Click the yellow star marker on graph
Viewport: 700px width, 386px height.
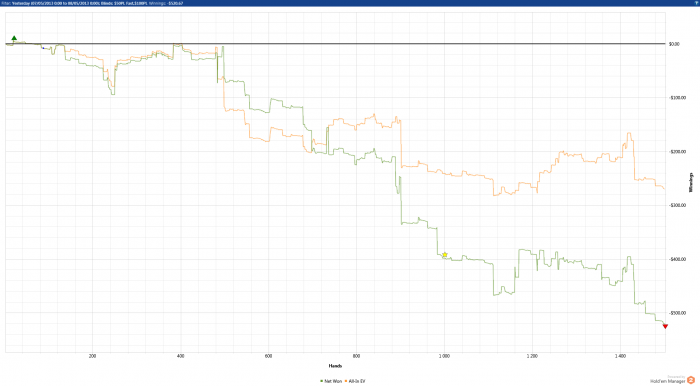click(x=445, y=255)
